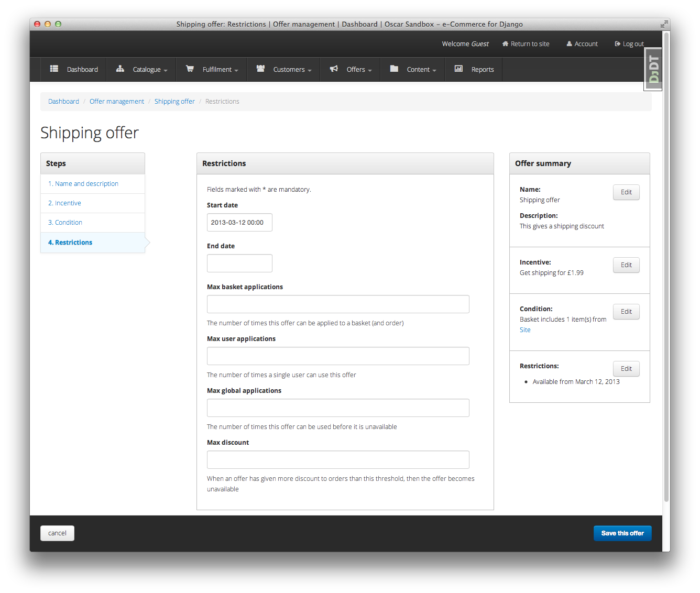Focus the Start date field
700x593 pixels.
point(239,223)
